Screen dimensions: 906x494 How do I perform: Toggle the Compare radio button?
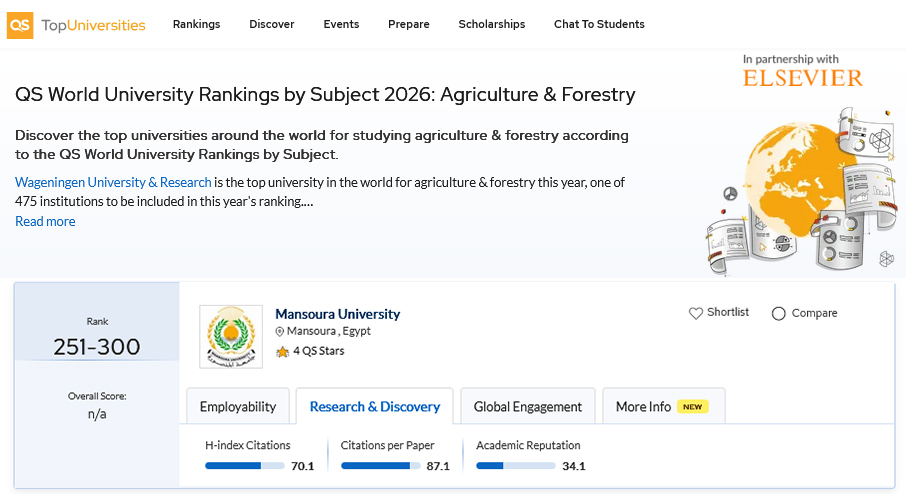pos(778,313)
